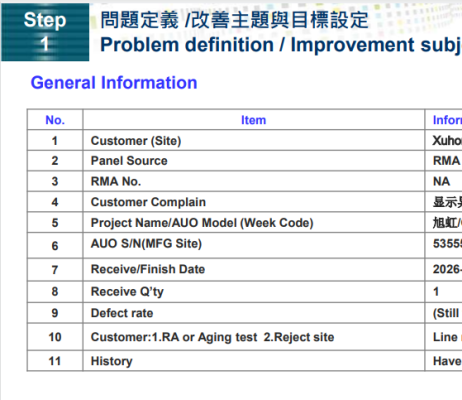The width and height of the screenshot is (462, 400).
Task: Select the 'Customer (Site)' cell
Action: [254, 140]
